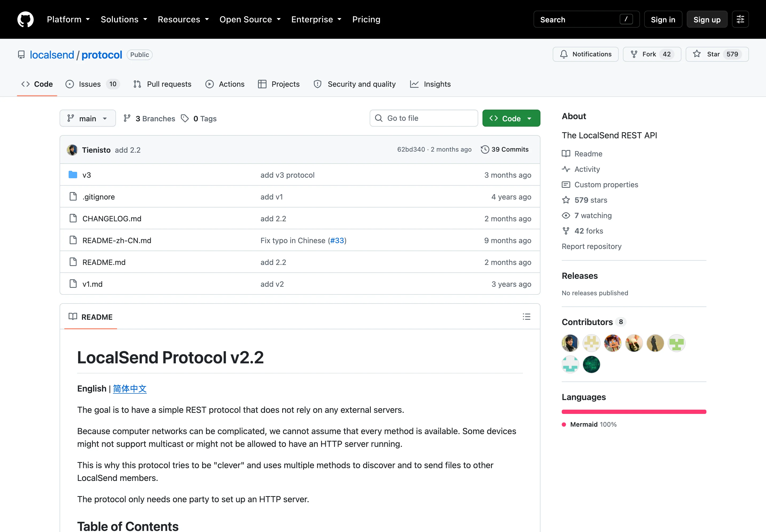766x532 pixels.
Task: Open pull request #33 link
Action: 337,240
